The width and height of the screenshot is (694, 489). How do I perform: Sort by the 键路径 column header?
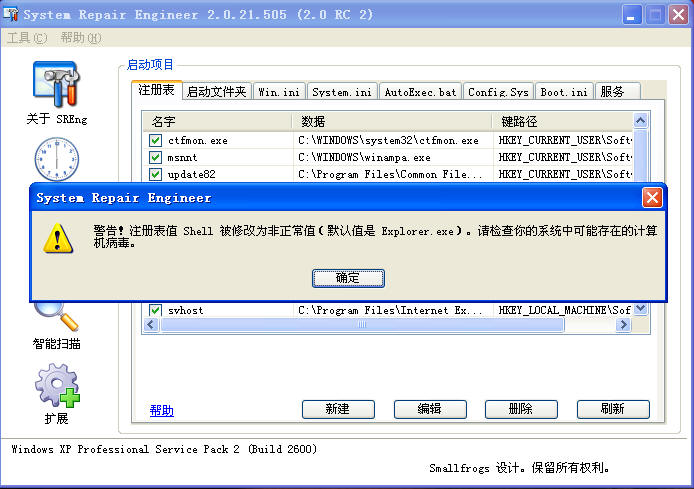point(563,121)
